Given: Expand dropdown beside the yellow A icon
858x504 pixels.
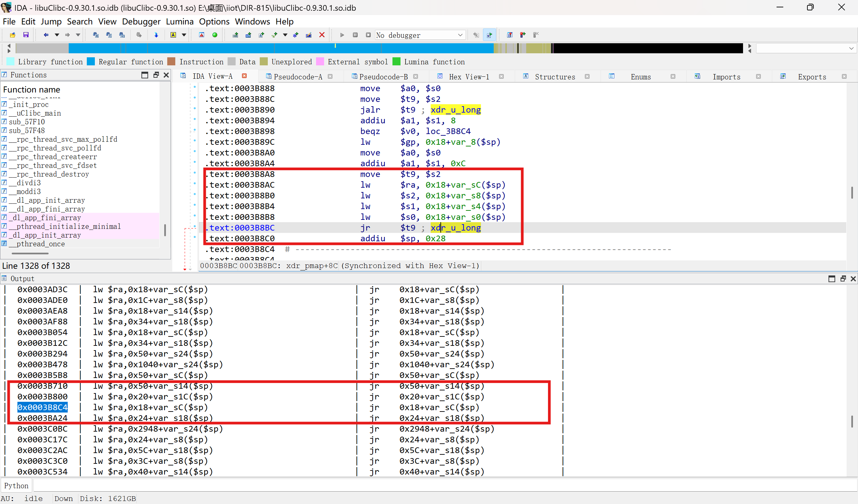Looking at the screenshot, I should (x=184, y=35).
